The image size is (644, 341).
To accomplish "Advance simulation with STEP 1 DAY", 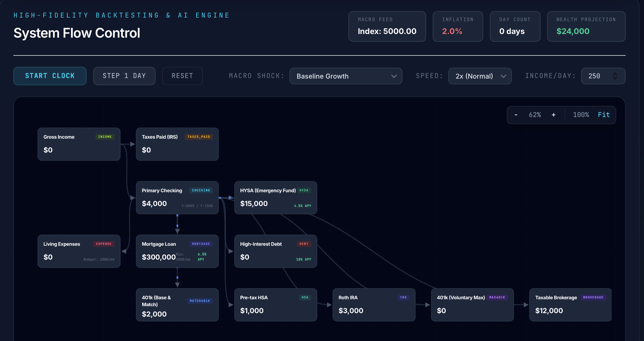I will tap(124, 76).
